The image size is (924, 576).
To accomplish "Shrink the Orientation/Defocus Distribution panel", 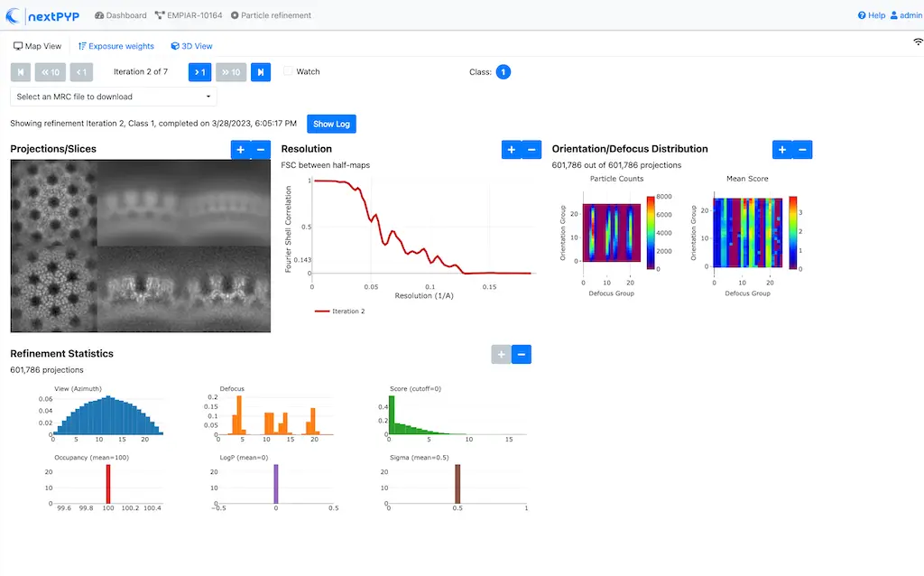I will point(803,150).
